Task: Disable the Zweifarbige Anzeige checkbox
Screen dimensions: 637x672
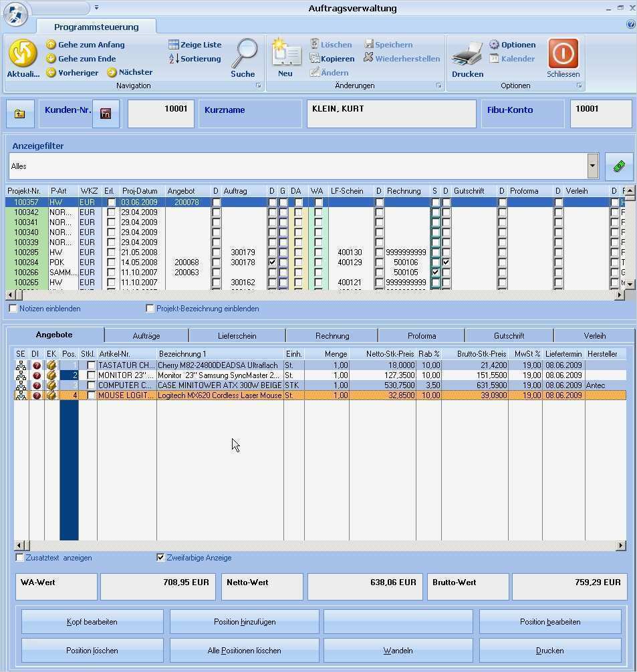Action: (x=160, y=557)
